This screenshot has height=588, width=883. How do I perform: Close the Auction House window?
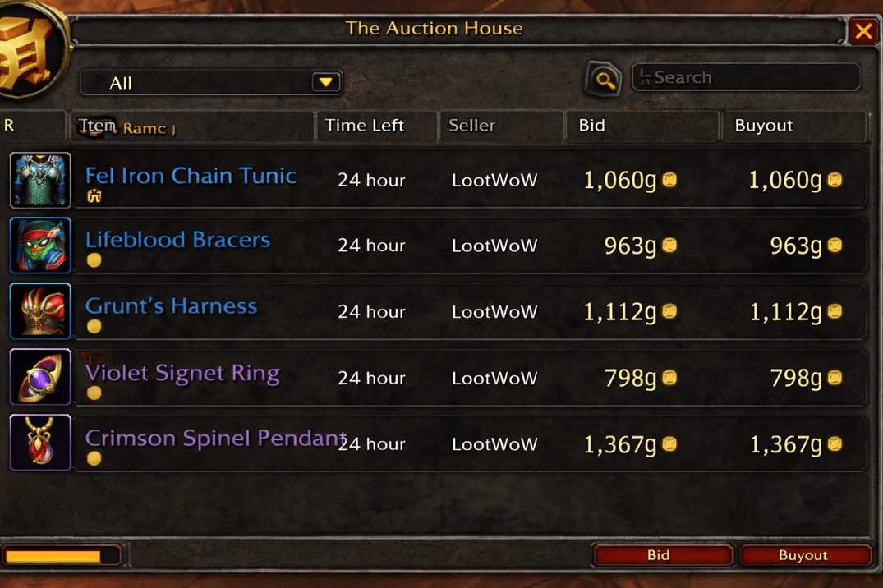[x=863, y=31]
